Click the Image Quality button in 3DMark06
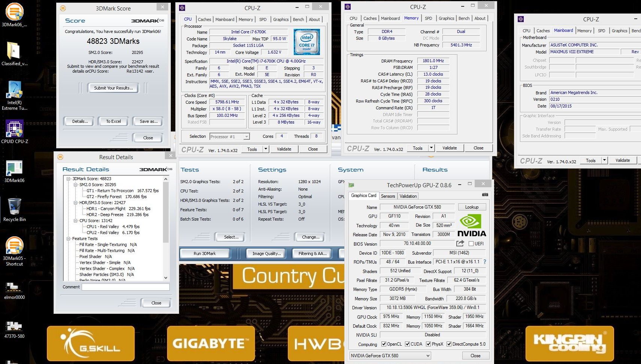Viewport: 641px width, 364px height. click(x=266, y=254)
